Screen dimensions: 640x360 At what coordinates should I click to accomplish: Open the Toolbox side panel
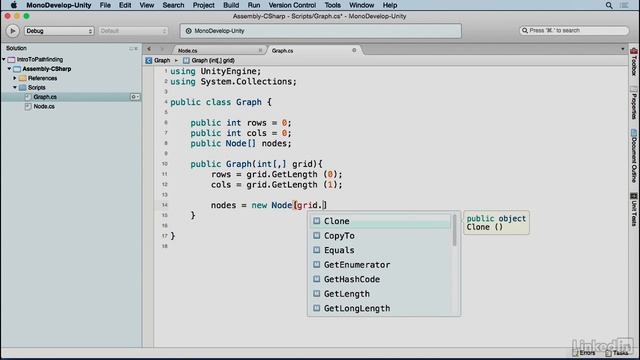(x=634, y=62)
